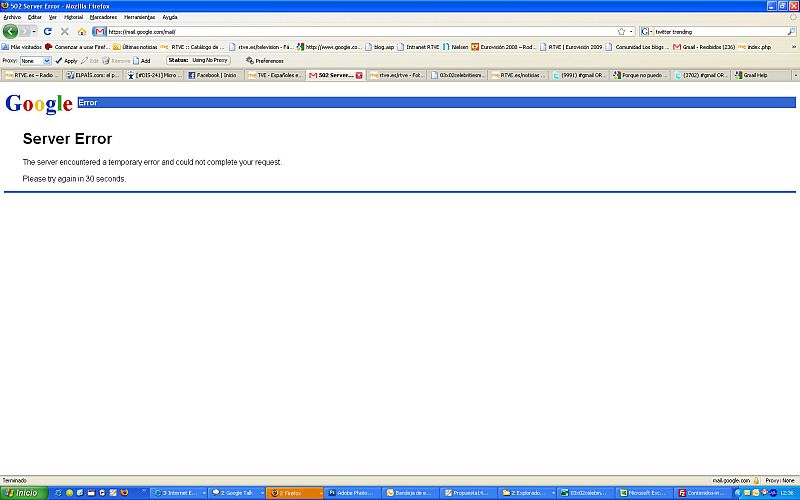
Task: Click the Google logo on the page
Action: tap(39, 103)
